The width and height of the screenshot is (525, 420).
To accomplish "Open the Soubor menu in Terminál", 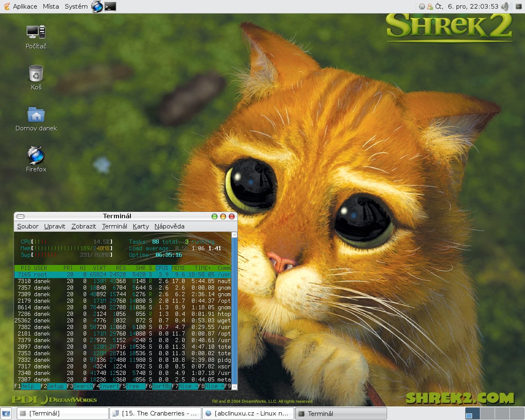I will 28,226.
